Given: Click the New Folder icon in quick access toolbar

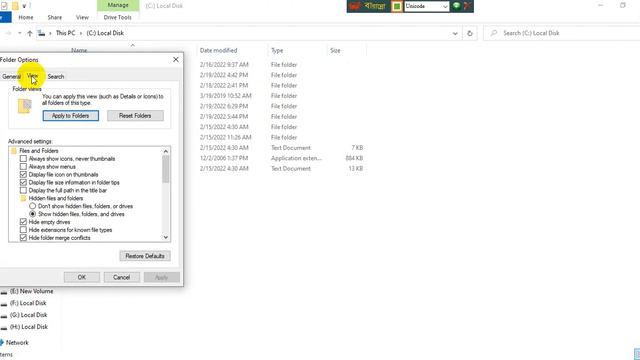Looking at the screenshot, I should pos(15,6).
